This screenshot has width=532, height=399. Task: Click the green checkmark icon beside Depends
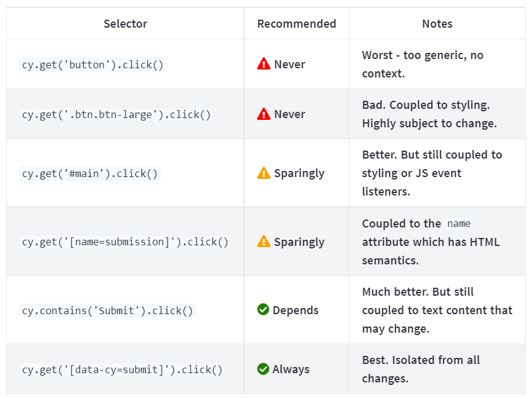[263, 310]
